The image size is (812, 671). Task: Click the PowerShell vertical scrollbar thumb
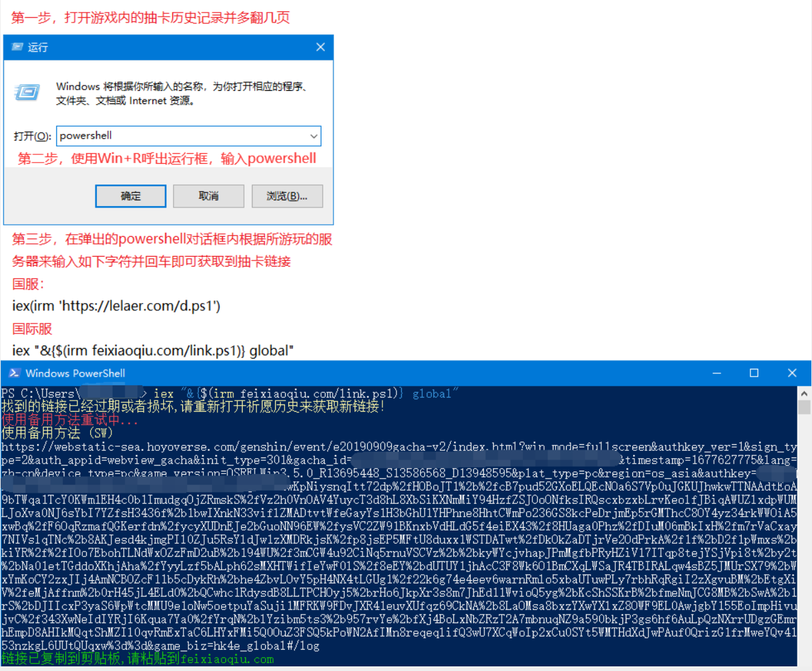pos(805,406)
